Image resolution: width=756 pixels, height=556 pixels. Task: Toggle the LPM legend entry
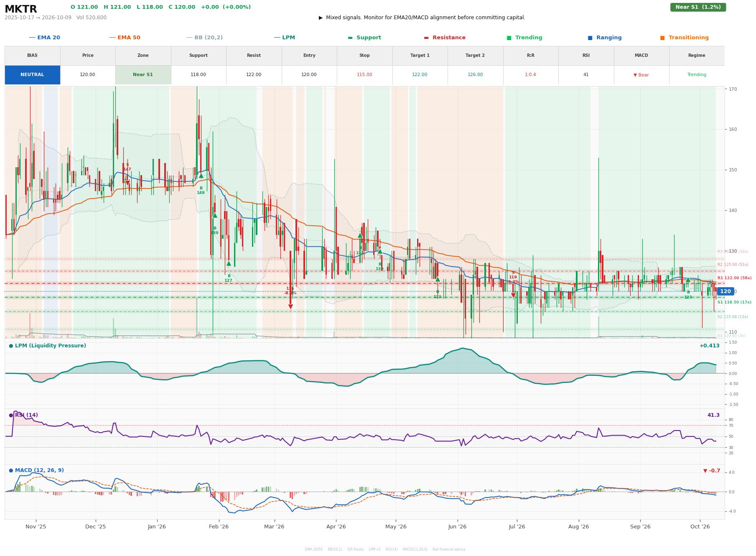[284, 38]
